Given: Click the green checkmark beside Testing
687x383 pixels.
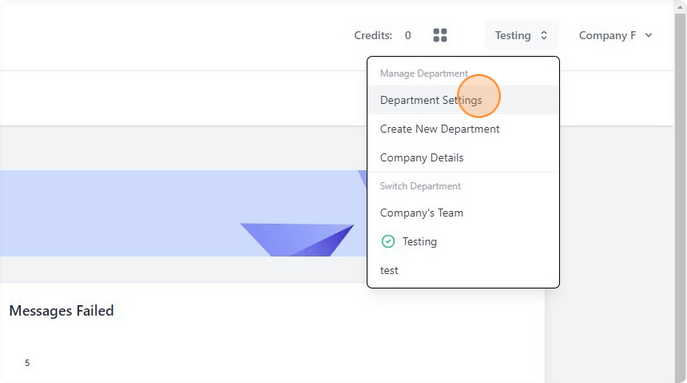Looking at the screenshot, I should pyautogui.click(x=388, y=241).
